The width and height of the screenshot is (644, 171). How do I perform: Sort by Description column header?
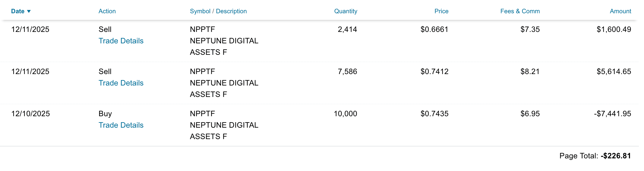point(231,11)
